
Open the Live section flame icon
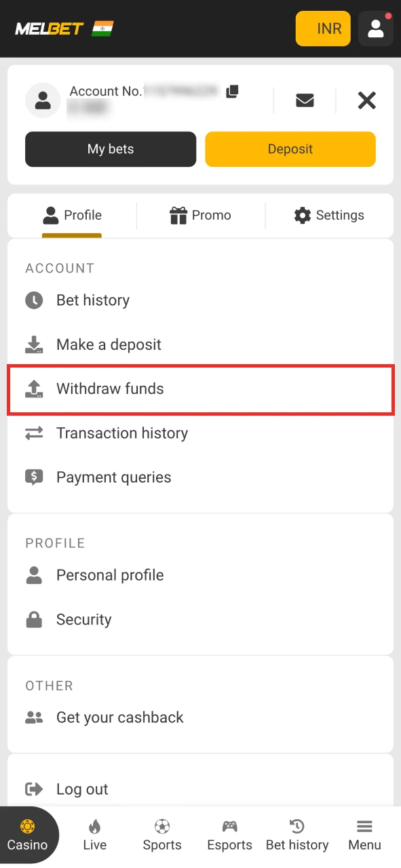94,827
